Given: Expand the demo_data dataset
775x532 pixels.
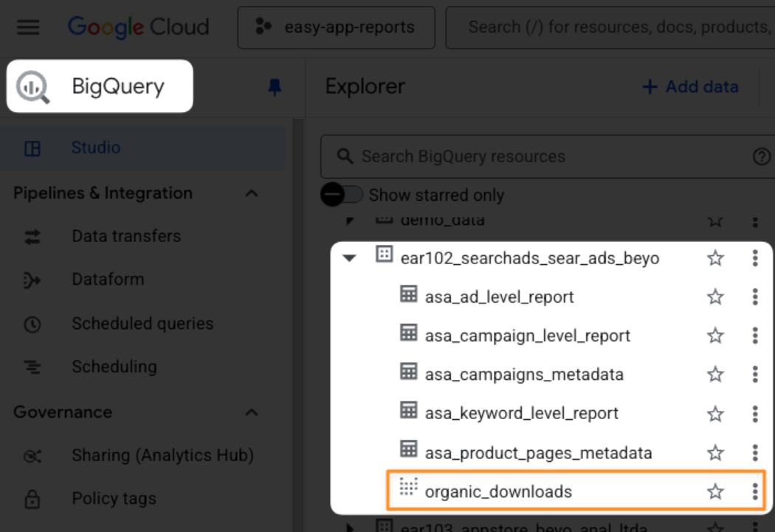Looking at the screenshot, I should (350, 221).
